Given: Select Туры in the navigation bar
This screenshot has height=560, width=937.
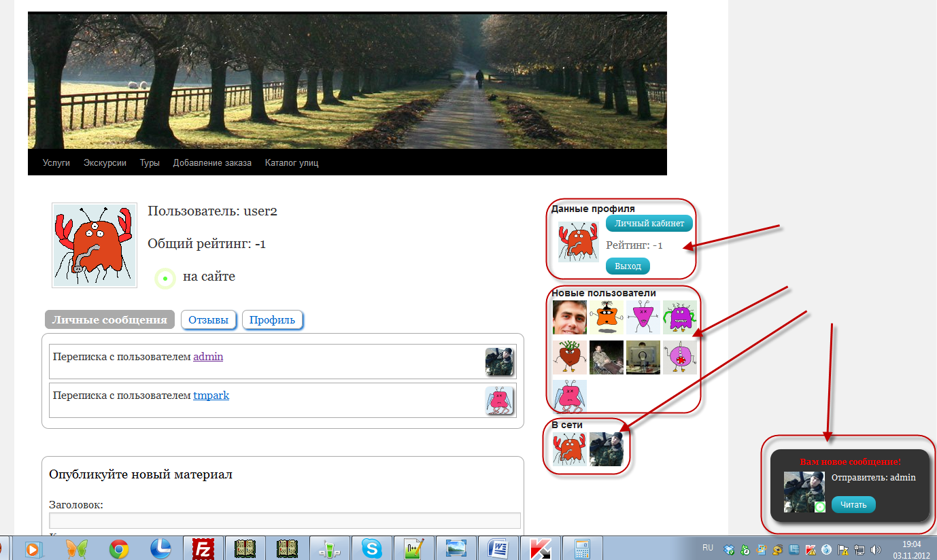Looking at the screenshot, I should click(150, 163).
